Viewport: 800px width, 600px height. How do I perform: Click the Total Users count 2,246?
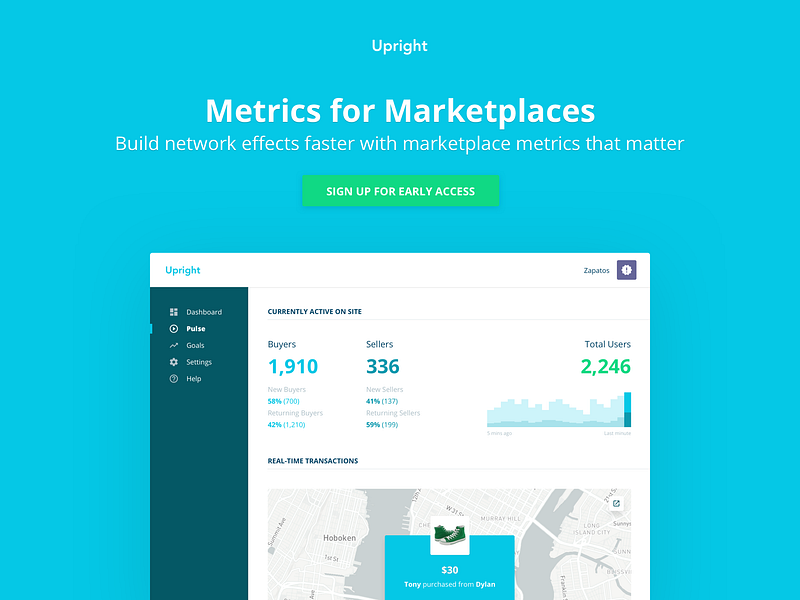point(606,366)
